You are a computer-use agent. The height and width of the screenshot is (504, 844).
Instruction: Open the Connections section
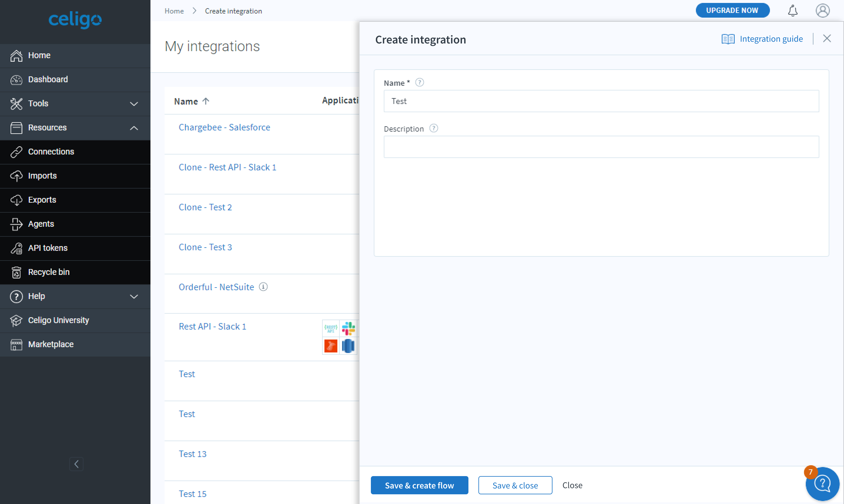51,151
